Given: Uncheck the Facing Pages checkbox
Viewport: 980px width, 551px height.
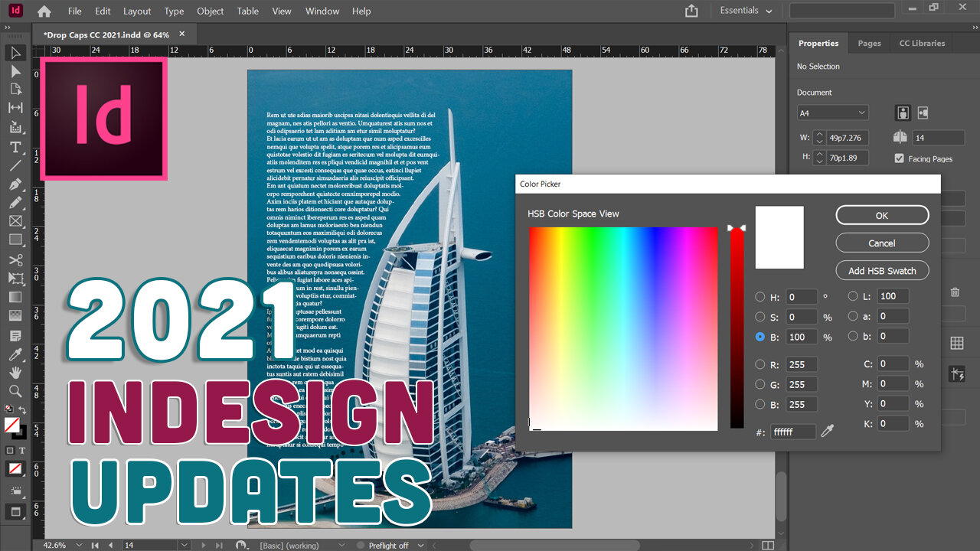Looking at the screenshot, I should 900,158.
